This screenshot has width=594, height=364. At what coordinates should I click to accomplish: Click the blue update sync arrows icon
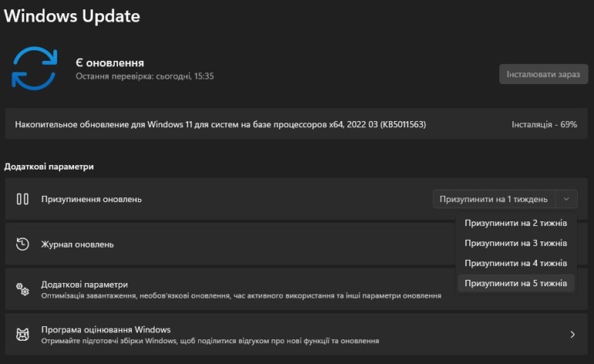tap(35, 68)
